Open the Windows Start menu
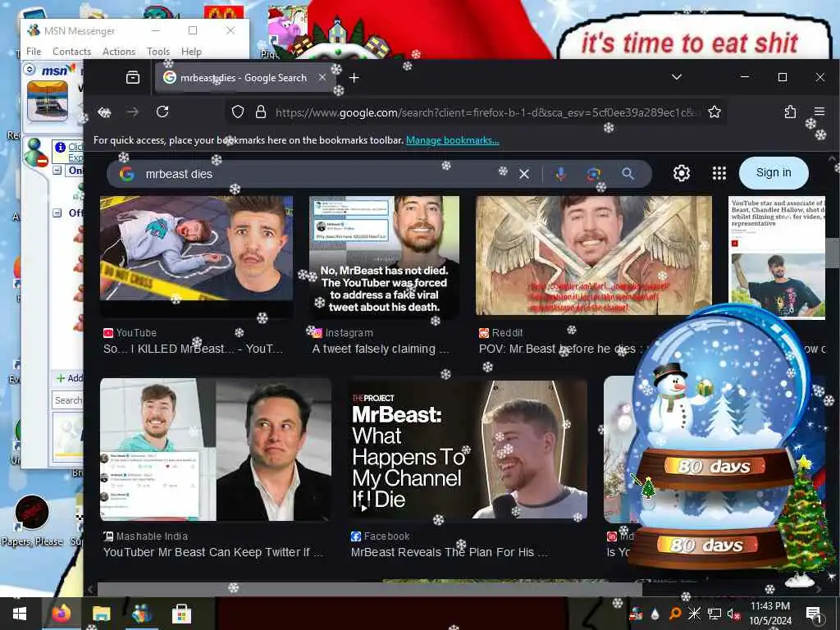The width and height of the screenshot is (840, 630). point(20,614)
